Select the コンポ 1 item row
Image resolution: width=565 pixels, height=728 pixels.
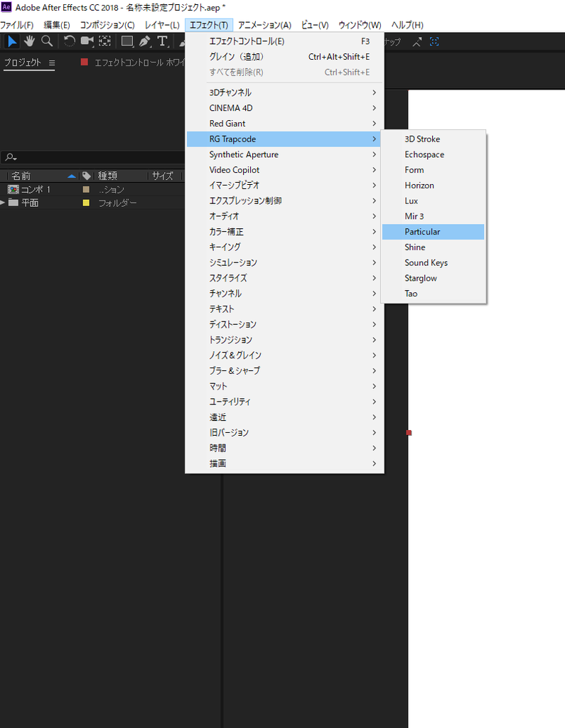click(92, 189)
